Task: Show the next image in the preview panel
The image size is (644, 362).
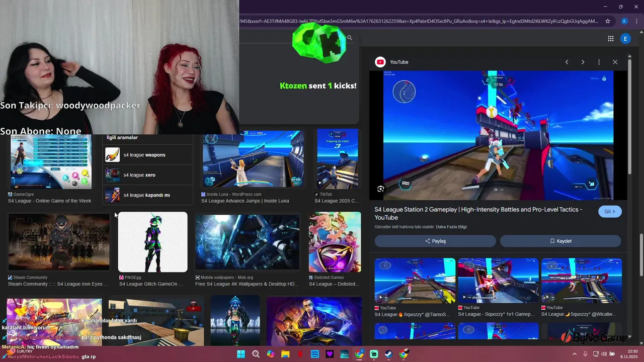Action: 583,62
